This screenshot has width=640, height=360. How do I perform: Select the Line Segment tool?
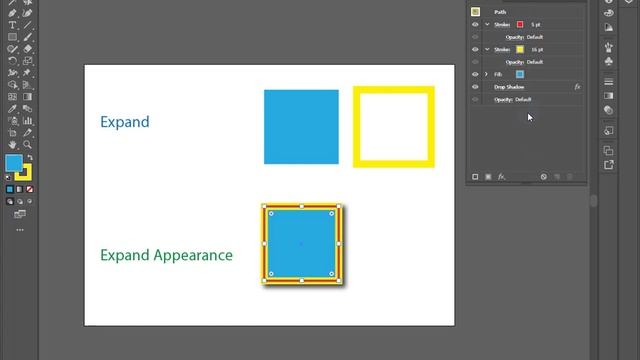pos(27,25)
